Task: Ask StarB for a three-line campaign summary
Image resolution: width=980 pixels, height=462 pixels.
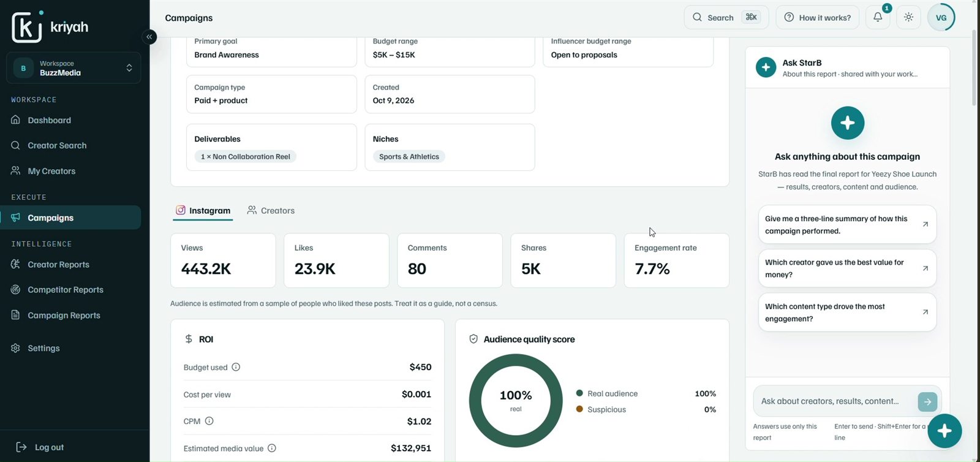Action: [x=847, y=225]
